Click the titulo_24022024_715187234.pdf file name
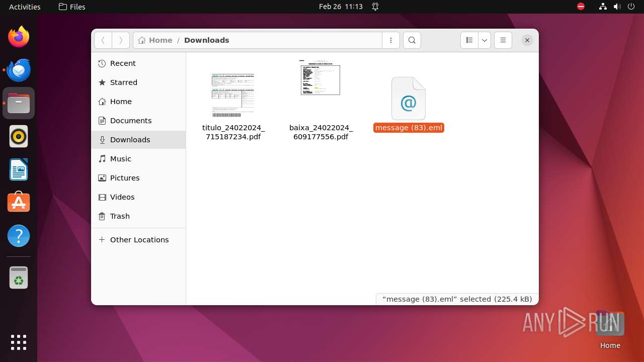 [233, 132]
